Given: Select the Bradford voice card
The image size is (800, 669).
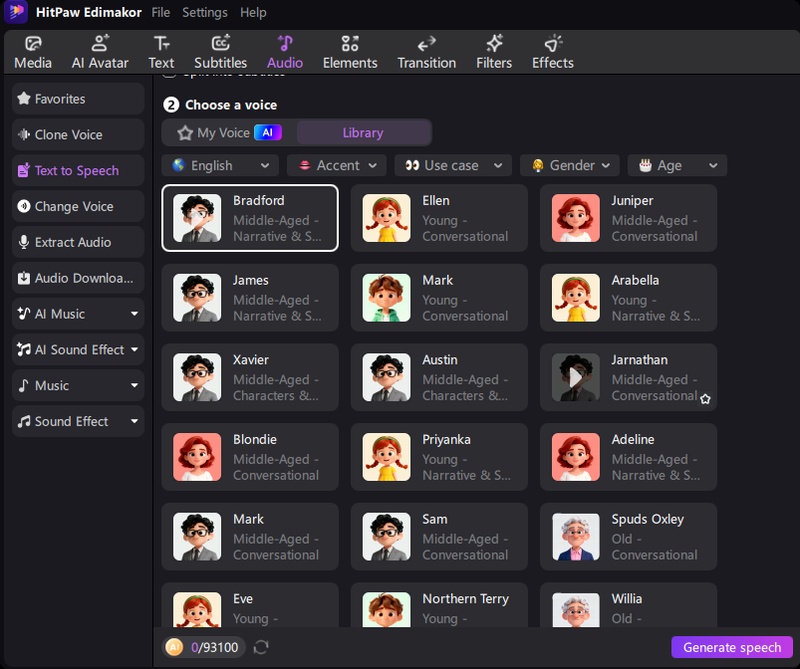Looking at the screenshot, I should click(250, 218).
